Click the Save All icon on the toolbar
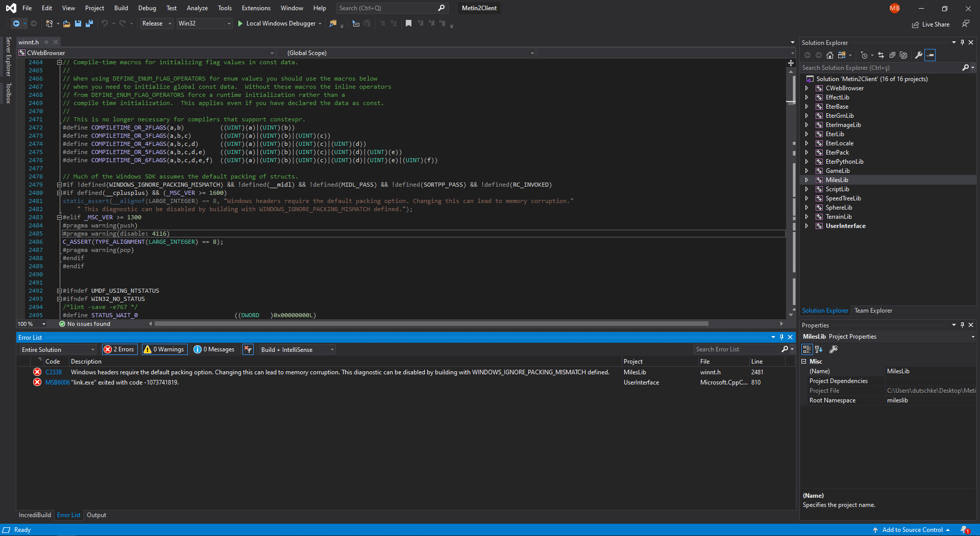 (89, 23)
